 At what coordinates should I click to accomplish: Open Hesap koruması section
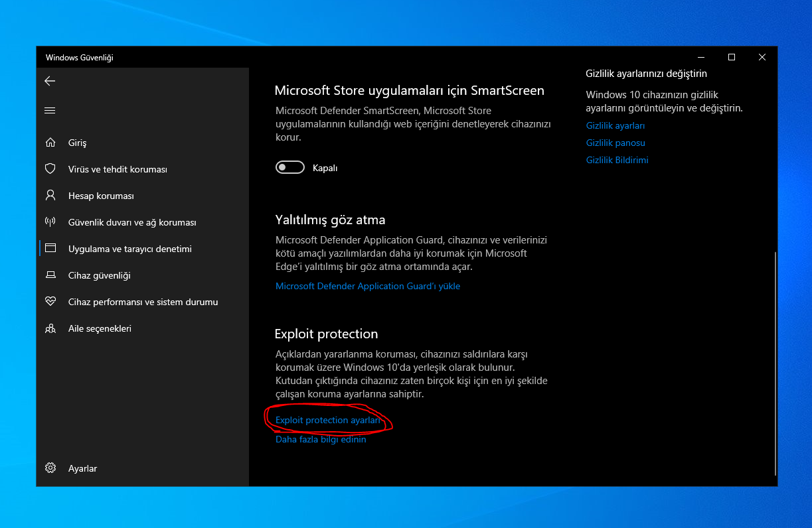click(x=101, y=196)
